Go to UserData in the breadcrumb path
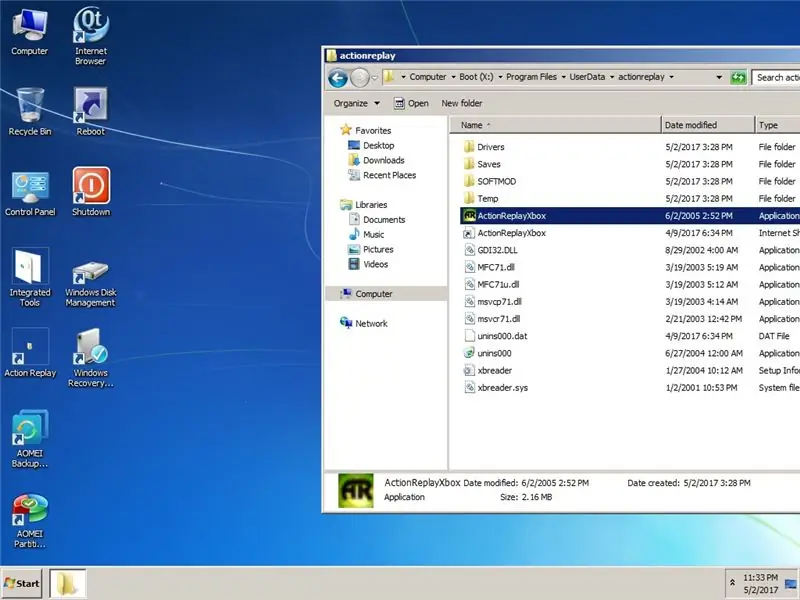This screenshot has height=600, width=800. [587, 77]
